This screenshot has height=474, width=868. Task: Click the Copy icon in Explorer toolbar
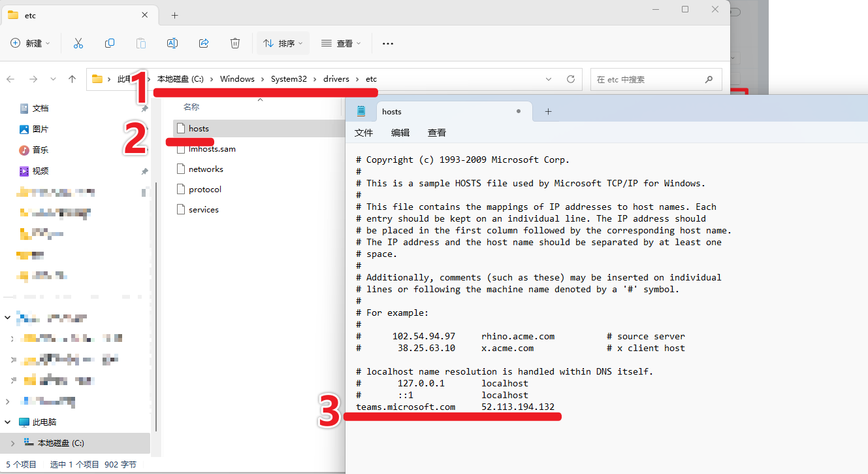click(x=110, y=43)
